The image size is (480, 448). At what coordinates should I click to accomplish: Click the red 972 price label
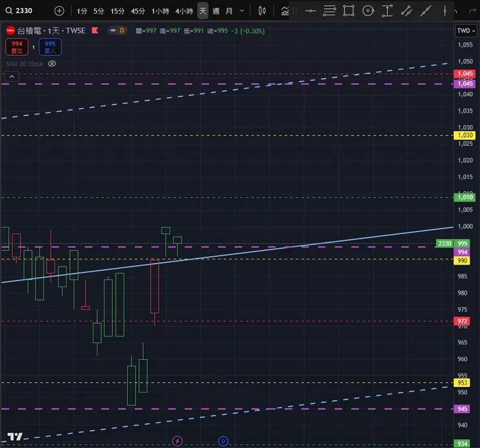point(462,322)
